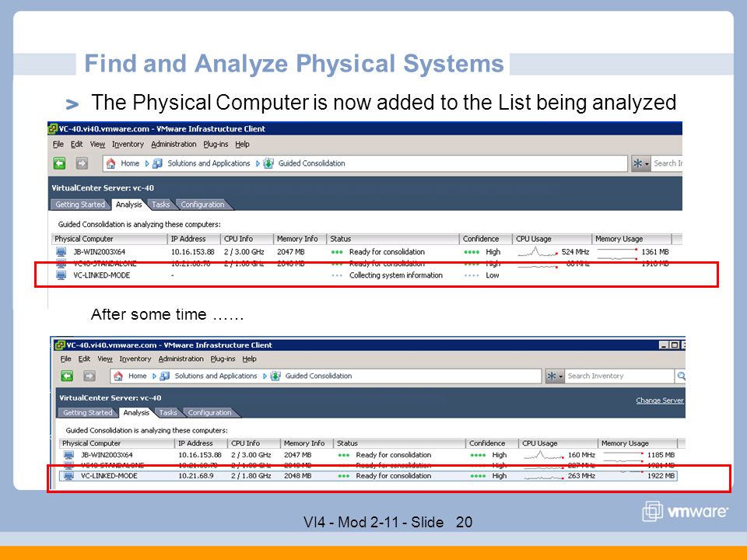Click VC-LINKED-MODE computer icon in bottom window
Image resolution: width=747 pixels, height=560 pixels.
(68, 476)
